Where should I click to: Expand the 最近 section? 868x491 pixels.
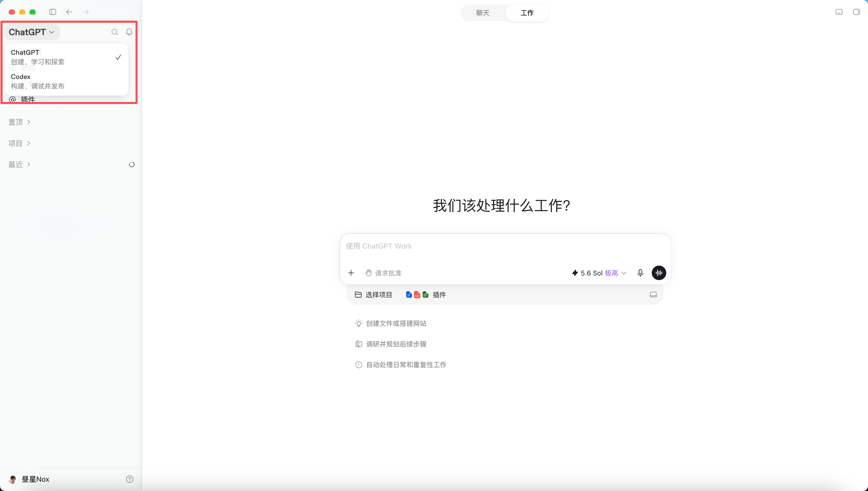[x=19, y=164]
